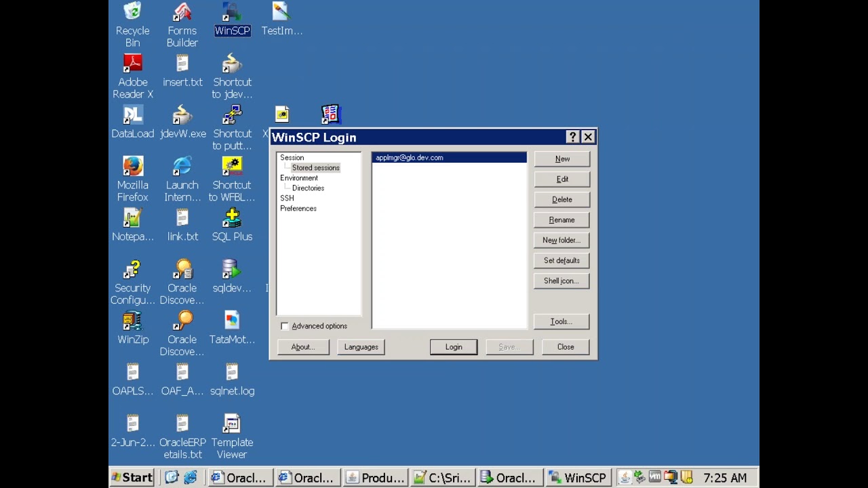The width and height of the screenshot is (868, 488).
Task: Select the TestIm... paint image desktop icon
Action: tap(281, 19)
